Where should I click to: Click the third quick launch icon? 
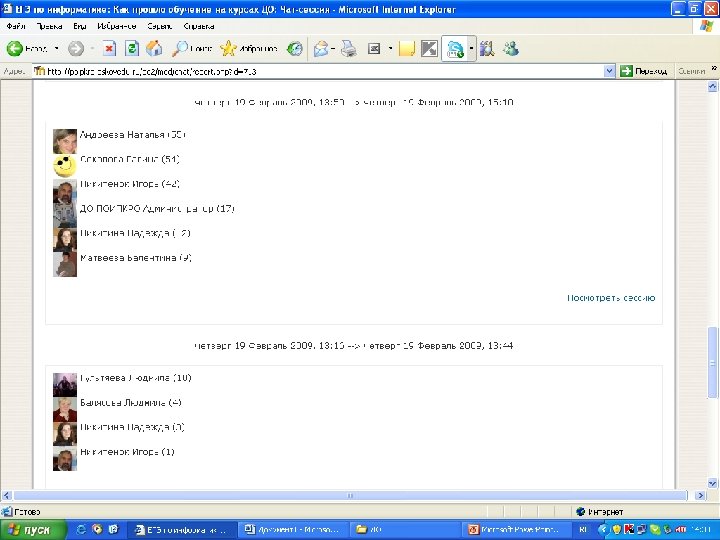(x=113, y=529)
